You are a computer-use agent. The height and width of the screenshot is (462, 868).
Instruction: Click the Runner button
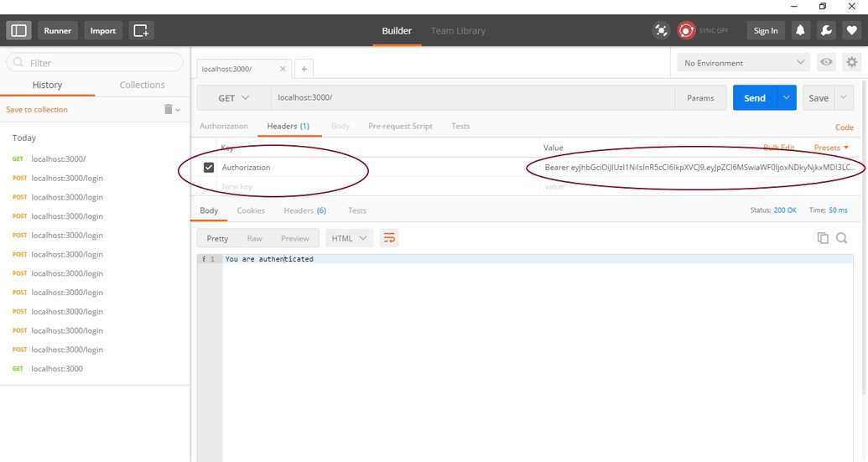(58, 30)
